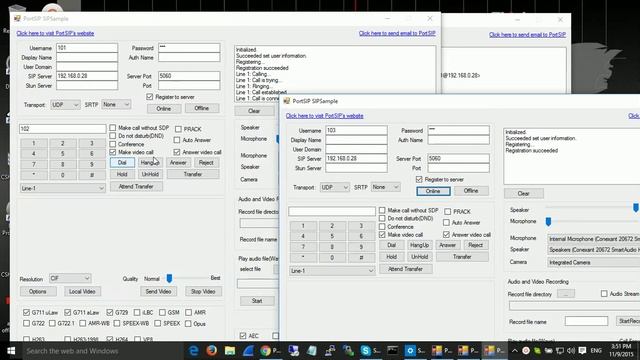The height and width of the screenshot is (360, 640).
Task: Open Transport UDP dropdown in the 103 window
Action: (x=335, y=187)
